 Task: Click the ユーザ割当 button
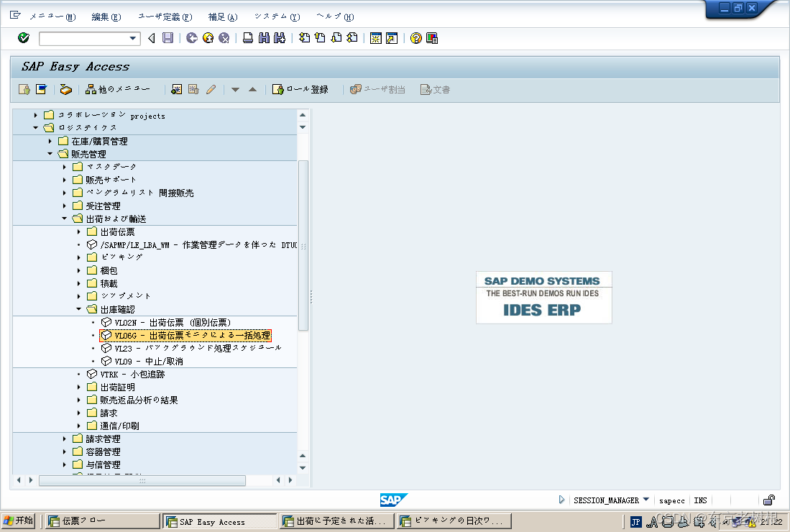[x=378, y=89]
